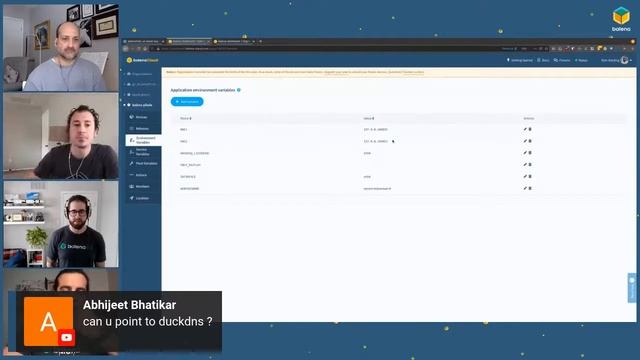Open the feedback tab on the right edge
This screenshot has width=640, height=360.
click(x=632, y=288)
